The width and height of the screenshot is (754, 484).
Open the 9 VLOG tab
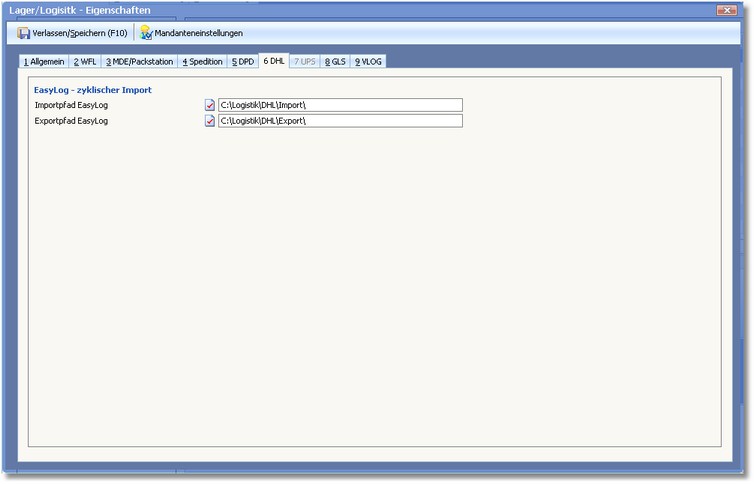point(368,61)
